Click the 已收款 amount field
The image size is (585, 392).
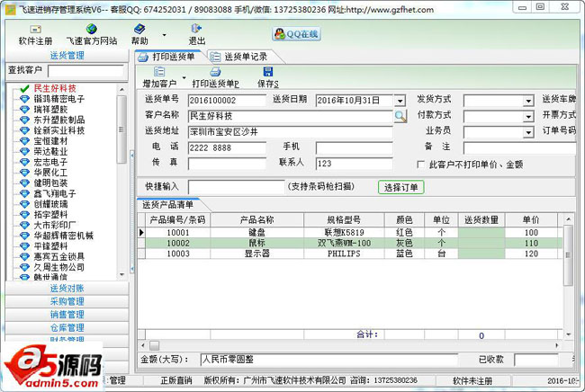[x=535, y=360]
